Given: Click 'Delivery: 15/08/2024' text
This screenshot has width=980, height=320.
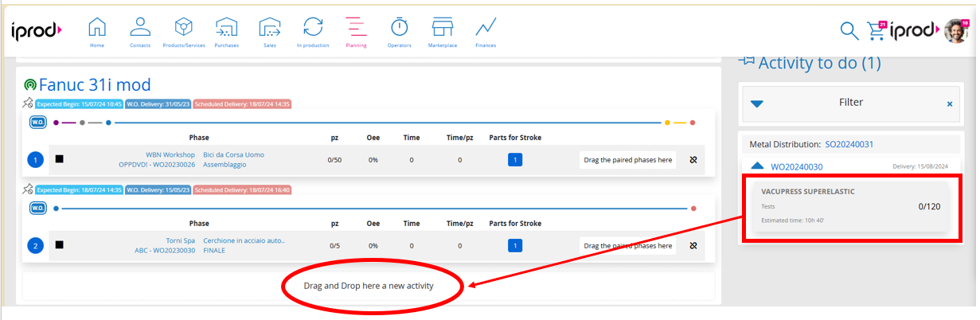Looking at the screenshot, I should [919, 167].
